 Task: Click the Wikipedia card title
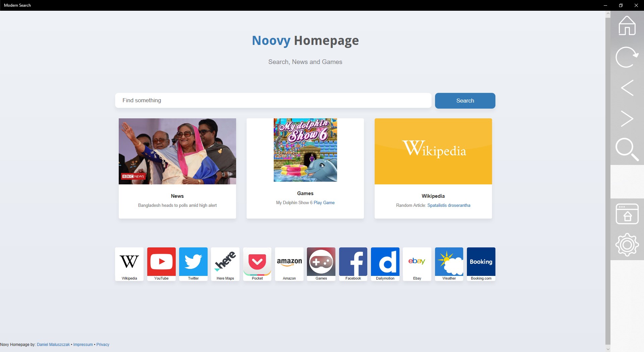click(433, 196)
